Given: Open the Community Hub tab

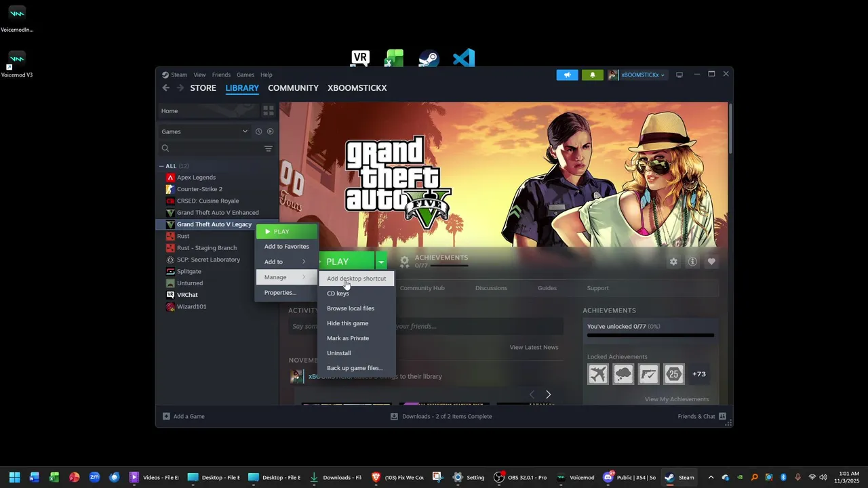Looking at the screenshot, I should (x=422, y=288).
